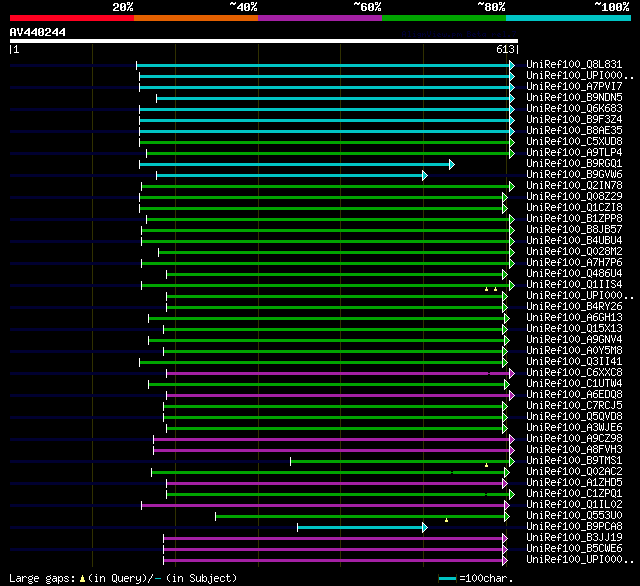Viewport: 640px width, 586px height.
Task: Select the UniRef100_Q3II41 label
Action: [x=574, y=362]
